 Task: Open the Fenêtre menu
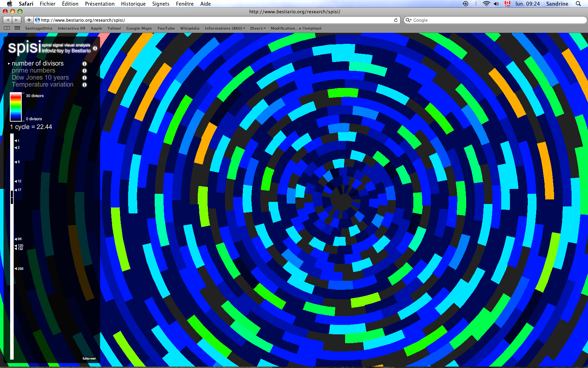coord(185,4)
